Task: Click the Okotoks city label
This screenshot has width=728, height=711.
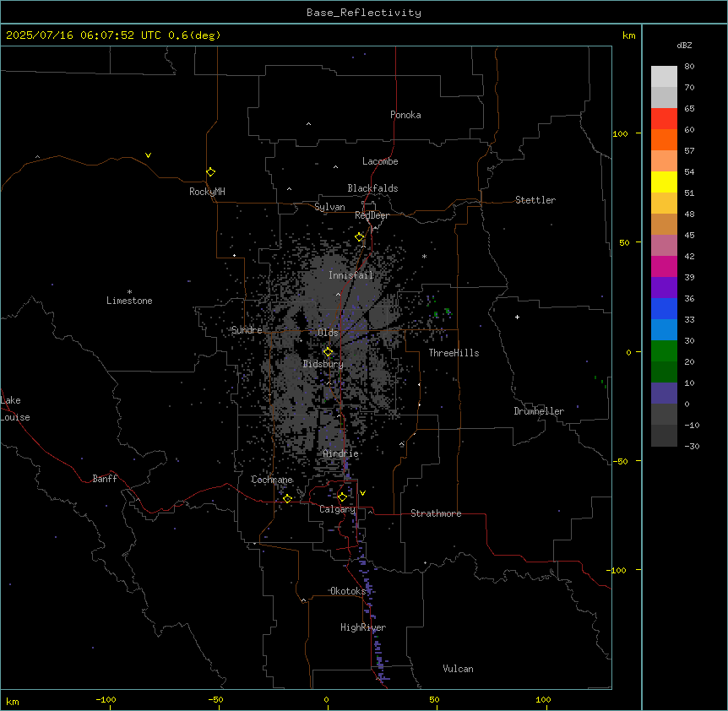Action: tap(348, 591)
